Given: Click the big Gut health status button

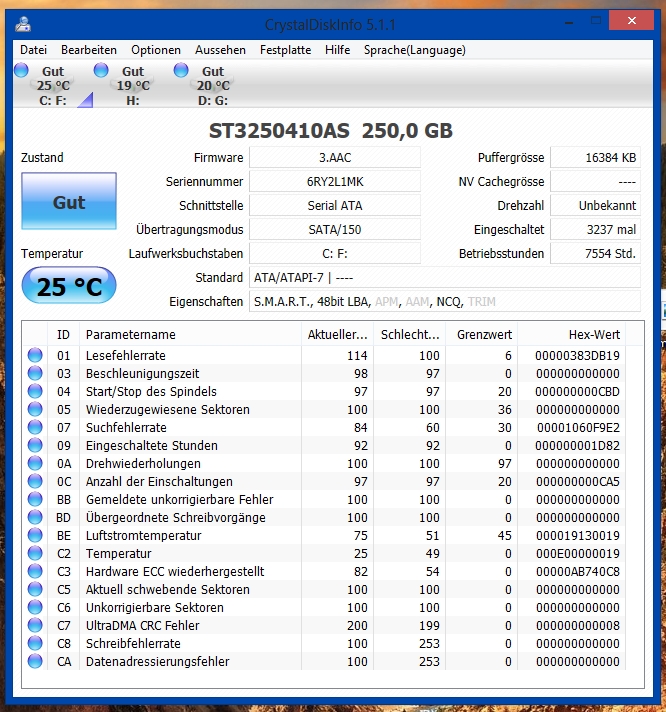Looking at the screenshot, I should pos(69,201).
